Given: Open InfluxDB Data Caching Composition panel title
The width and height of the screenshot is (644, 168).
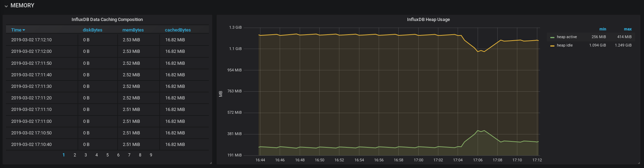Looking at the screenshot, I should tap(107, 20).
